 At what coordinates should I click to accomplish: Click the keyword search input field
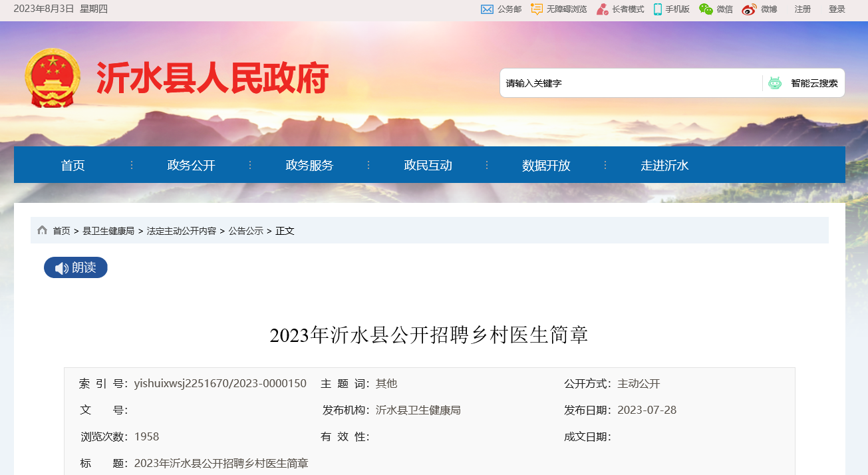click(629, 83)
